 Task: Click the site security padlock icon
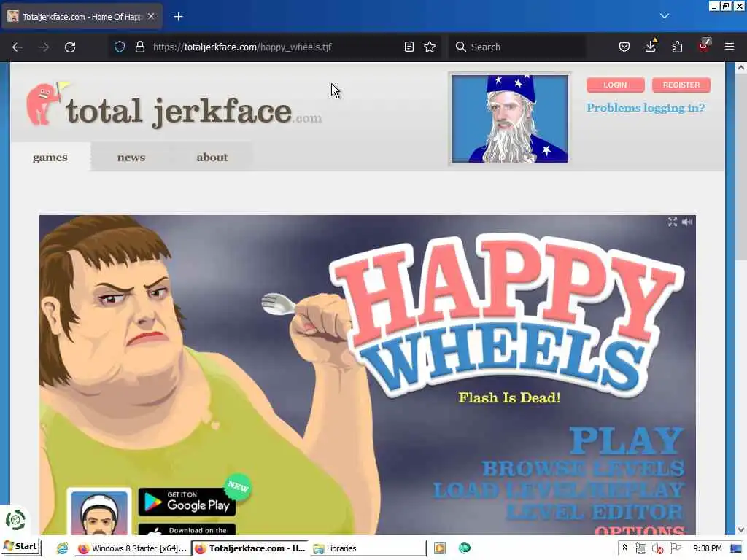139,47
